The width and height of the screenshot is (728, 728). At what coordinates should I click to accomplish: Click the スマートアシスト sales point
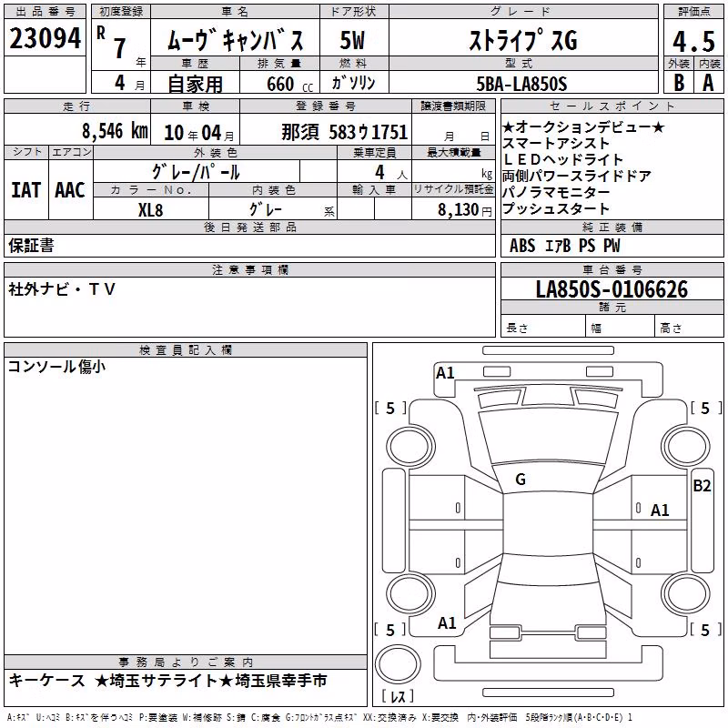click(556, 143)
